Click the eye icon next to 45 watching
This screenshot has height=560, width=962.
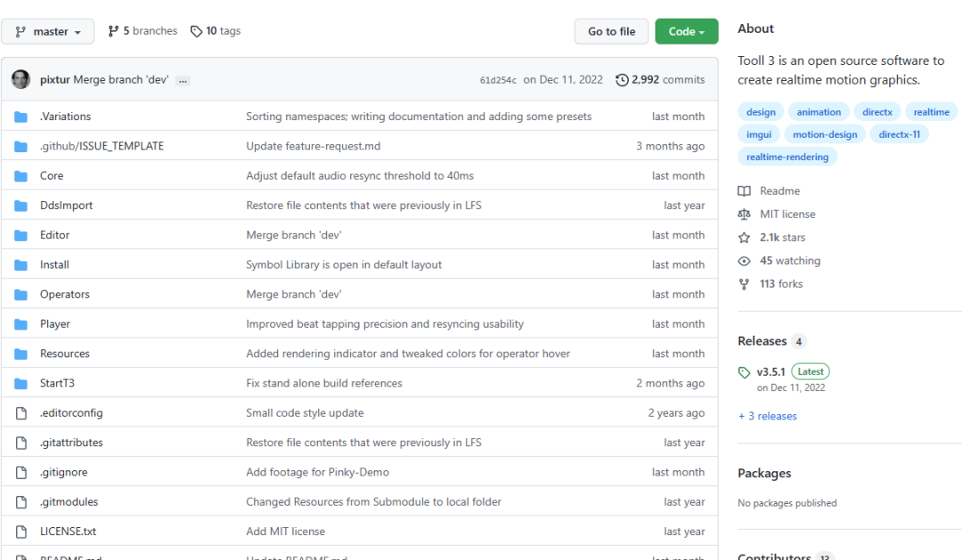click(745, 260)
